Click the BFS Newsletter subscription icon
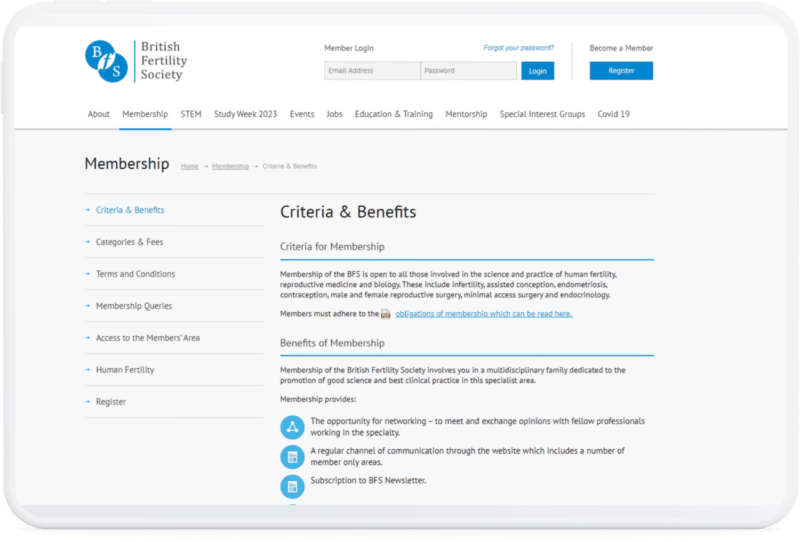This screenshot has height=542, width=800. (x=292, y=486)
